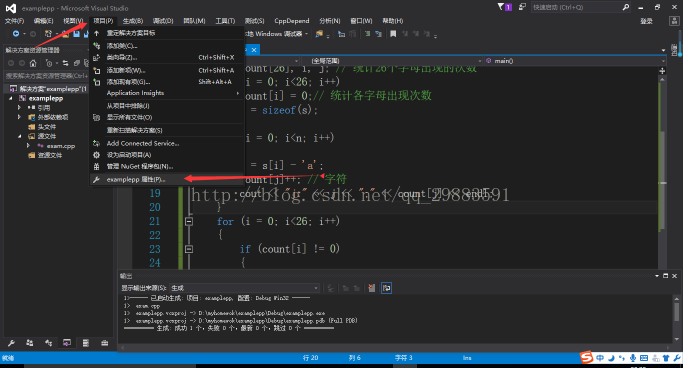Open the 编辑(E) menu
The height and width of the screenshot is (368, 683).
(x=44, y=21)
